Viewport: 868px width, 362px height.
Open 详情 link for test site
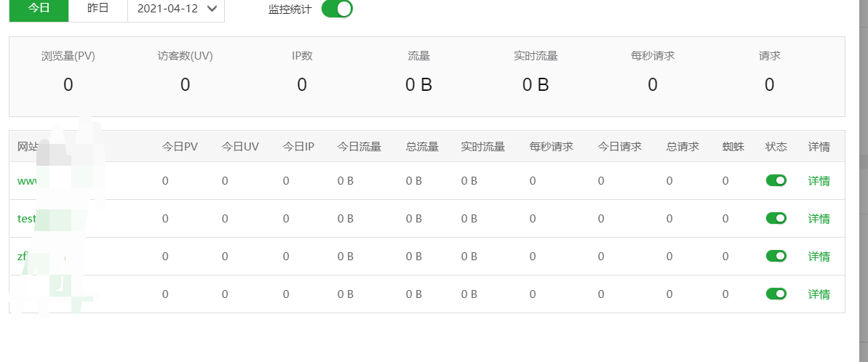tap(819, 218)
